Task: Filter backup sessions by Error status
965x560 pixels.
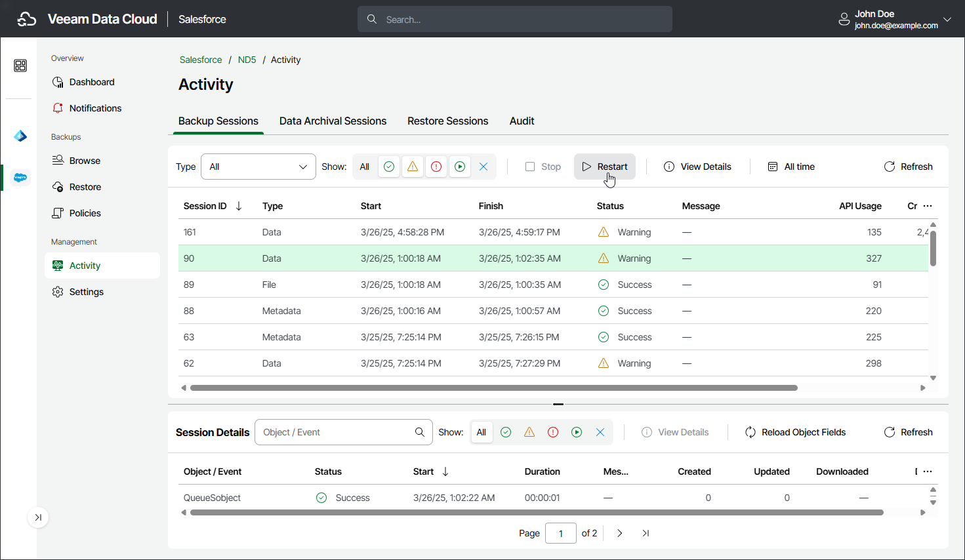Action: coord(436,167)
